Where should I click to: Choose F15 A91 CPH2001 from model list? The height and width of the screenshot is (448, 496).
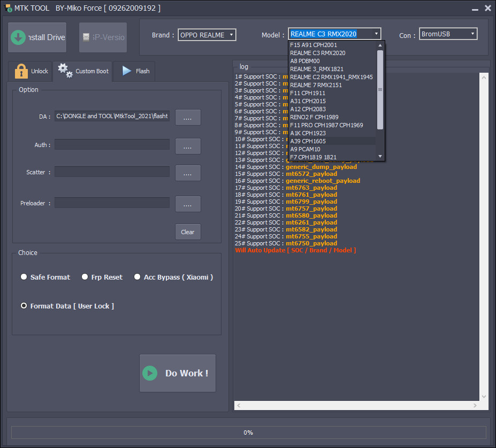(x=332, y=45)
